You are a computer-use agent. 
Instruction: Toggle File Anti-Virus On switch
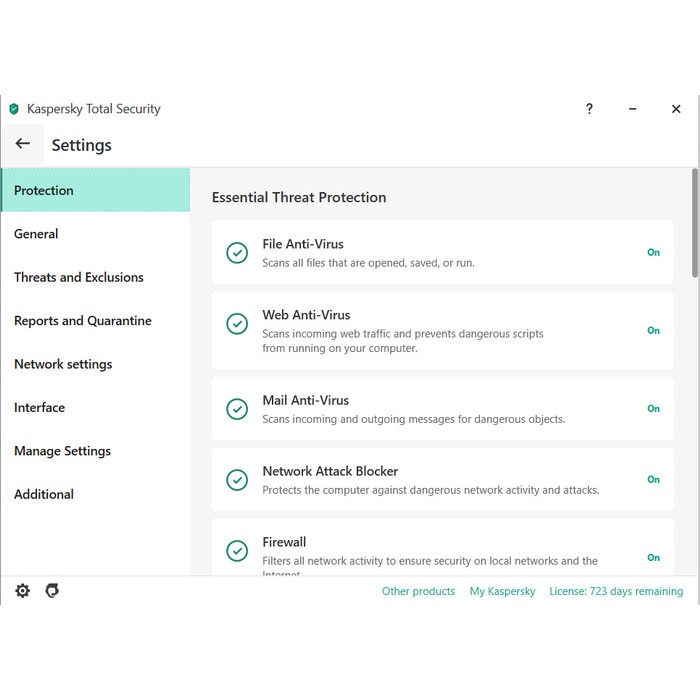pyautogui.click(x=653, y=252)
